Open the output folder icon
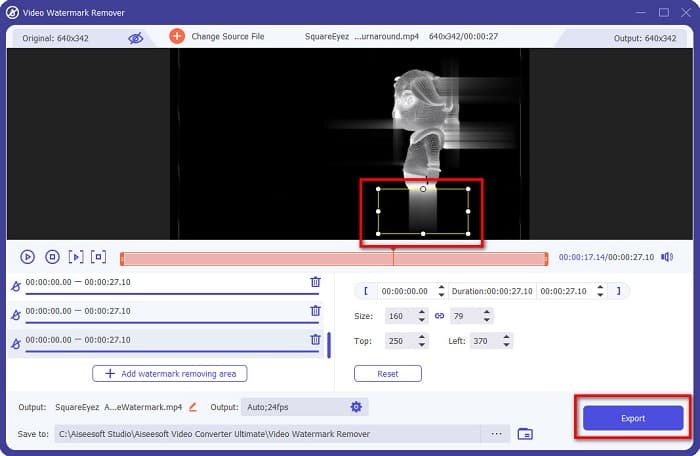This screenshot has height=456, width=700. [525, 434]
